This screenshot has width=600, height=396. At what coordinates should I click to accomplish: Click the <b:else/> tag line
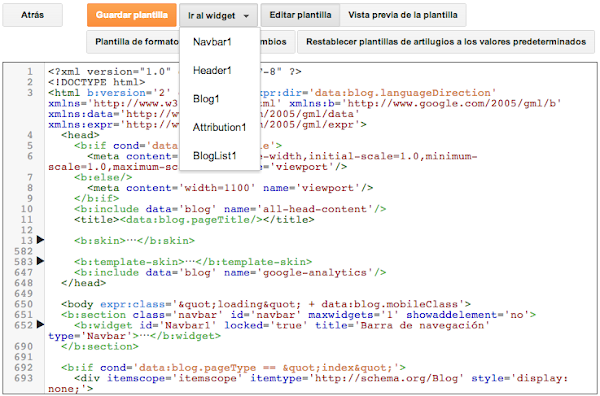coord(103,178)
